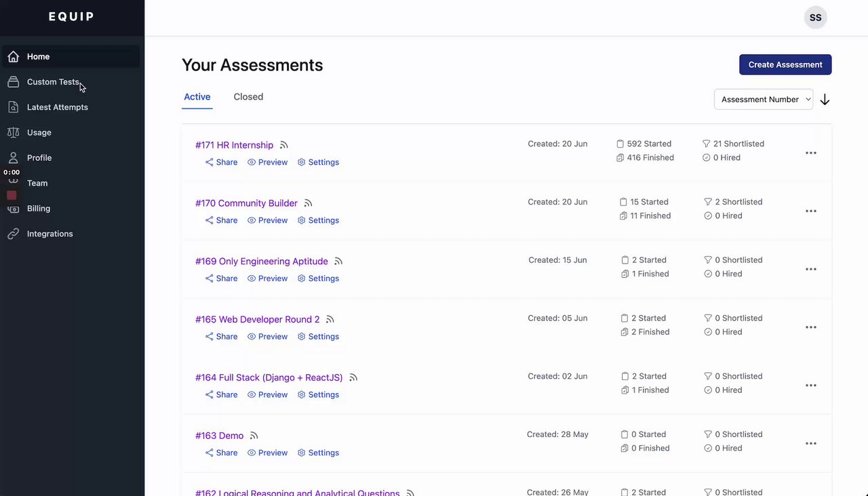Click the Home icon in sidebar
This screenshot has height=496, width=868.
13,57
